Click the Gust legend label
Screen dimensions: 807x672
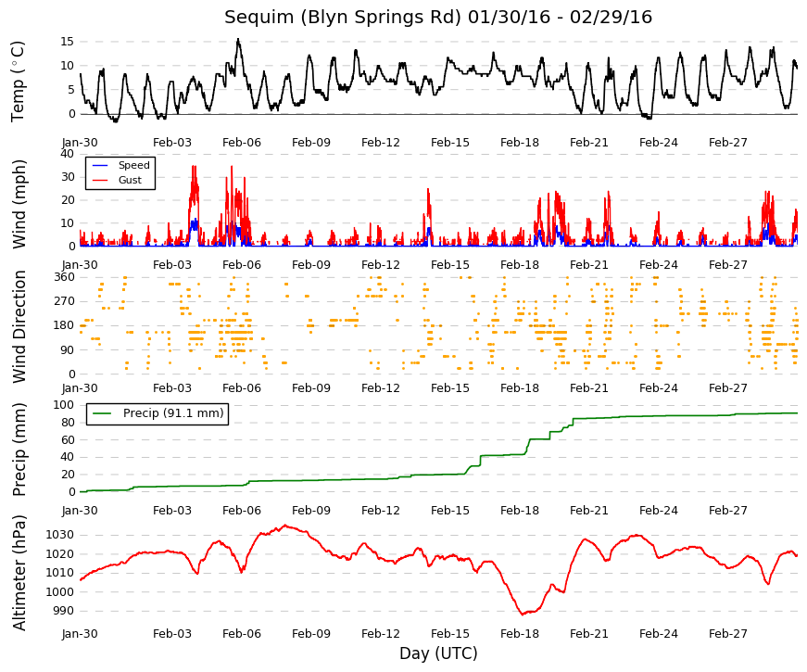[130, 180]
